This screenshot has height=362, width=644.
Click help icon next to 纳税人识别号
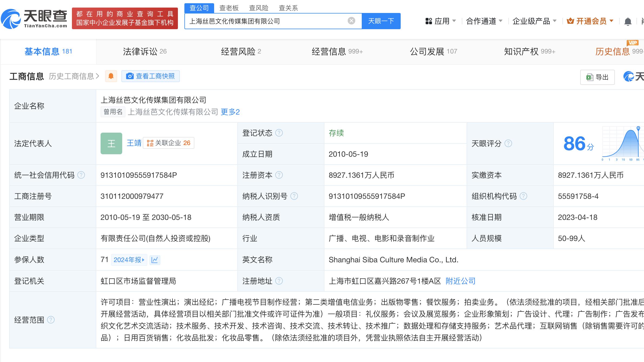(294, 196)
